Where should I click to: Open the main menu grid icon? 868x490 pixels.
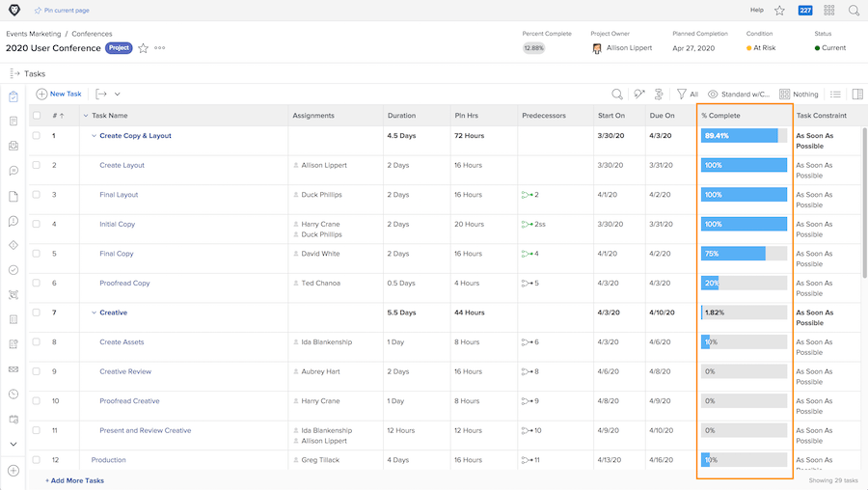[x=828, y=10]
